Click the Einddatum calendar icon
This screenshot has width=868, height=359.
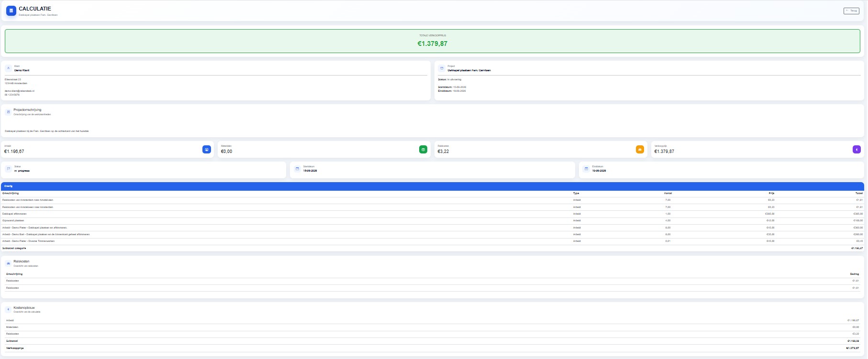click(586, 169)
